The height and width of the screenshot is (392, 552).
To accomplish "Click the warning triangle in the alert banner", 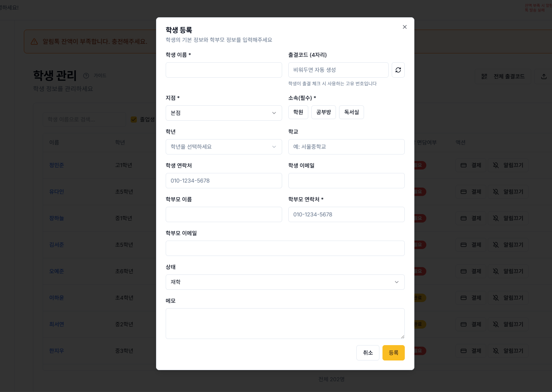I will (x=34, y=42).
